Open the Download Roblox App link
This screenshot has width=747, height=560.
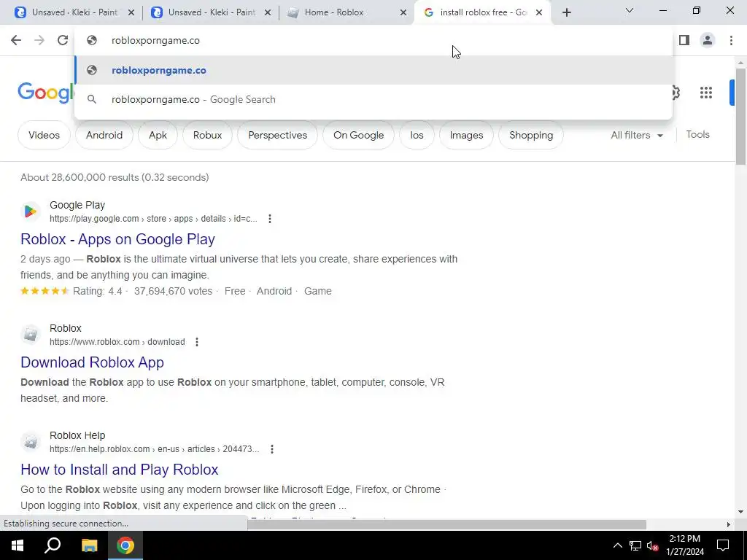tap(92, 362)
